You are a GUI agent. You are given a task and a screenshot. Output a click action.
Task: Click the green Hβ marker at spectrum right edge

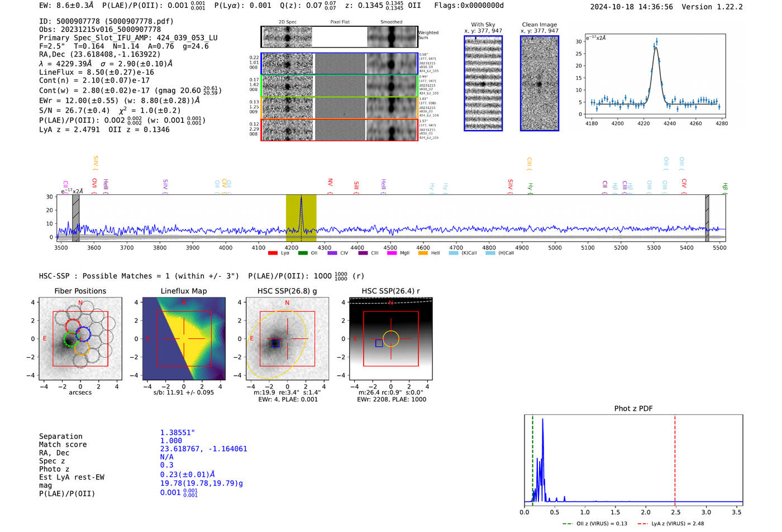coord(725,188)
